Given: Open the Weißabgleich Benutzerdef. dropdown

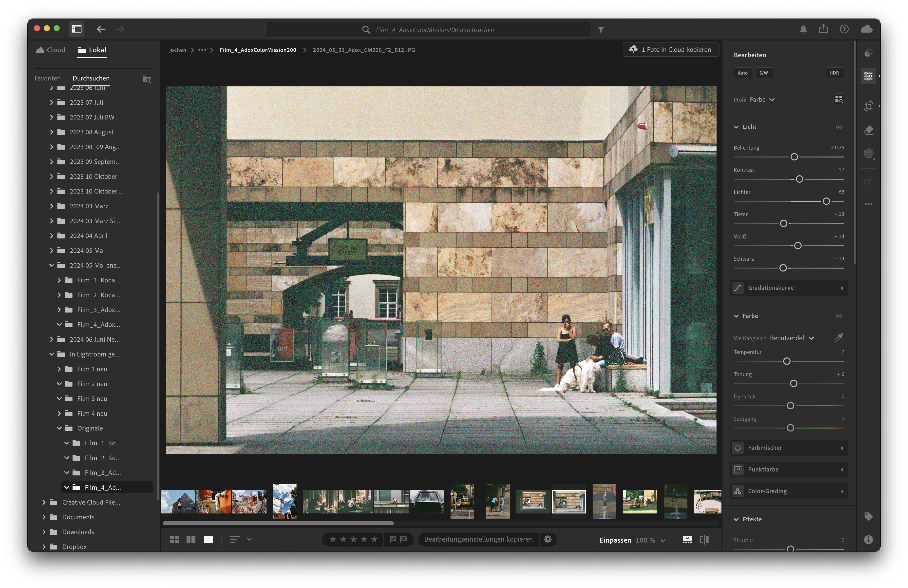Looking at the screenshot, I should (792, 338).
